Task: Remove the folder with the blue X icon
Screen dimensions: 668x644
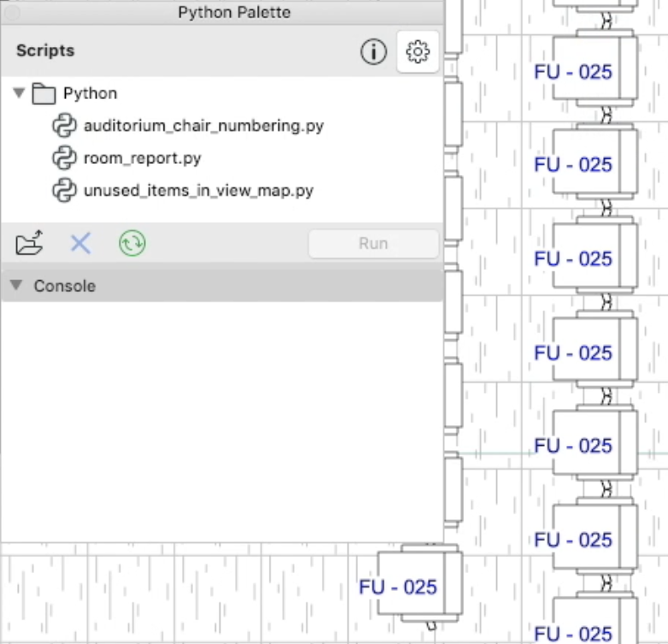Action: click(x=80, y=244)
